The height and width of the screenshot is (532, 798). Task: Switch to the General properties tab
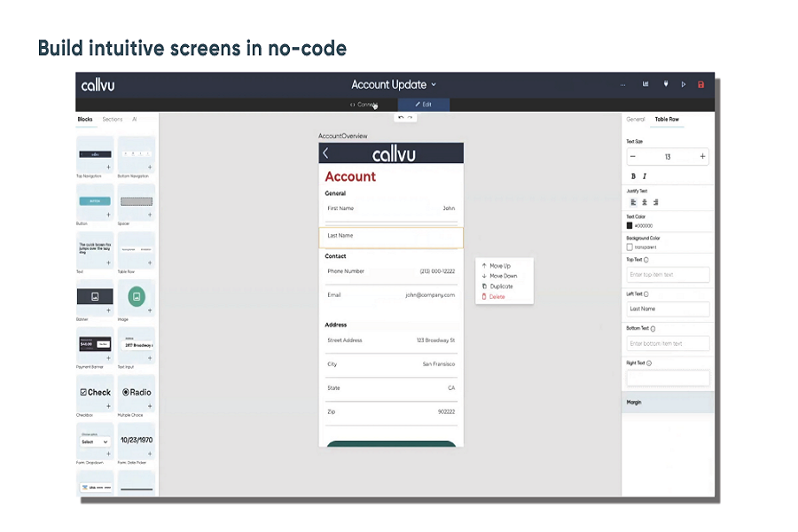point(635,119)
